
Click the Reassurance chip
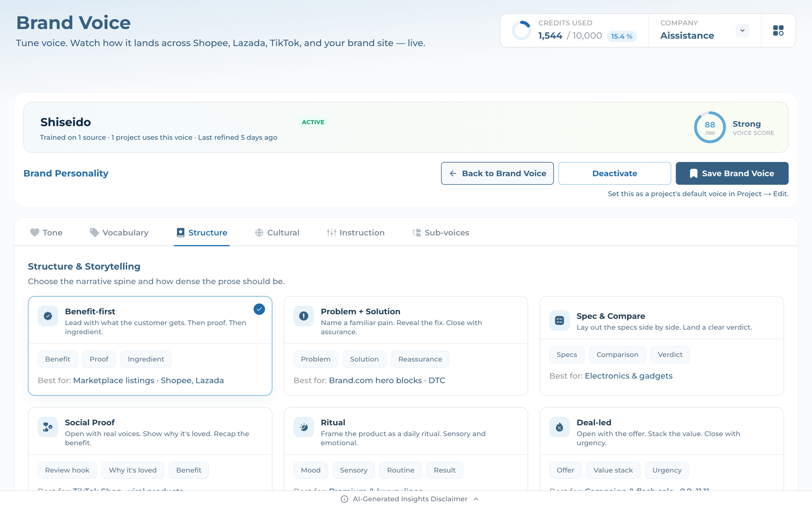[x=420, y=359]
